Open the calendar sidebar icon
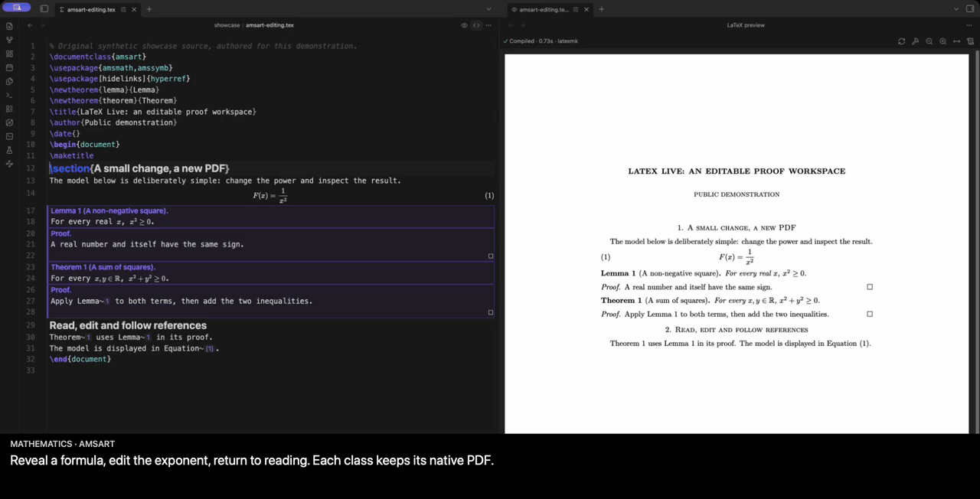980x499 pixels. [9, 67]
